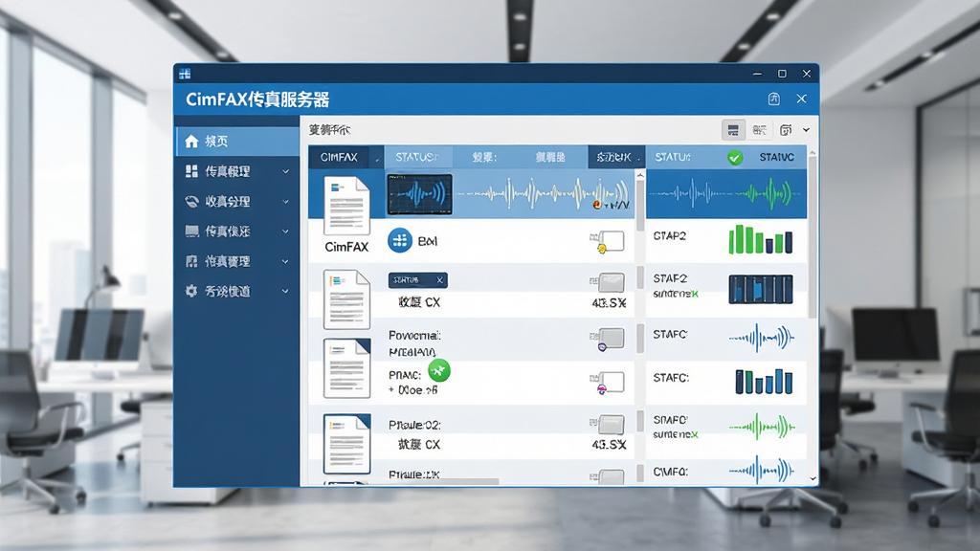Expand the chevron beside the phone handset sidebar item
This screenshot has width=980, height=551.
click(285, 201)
